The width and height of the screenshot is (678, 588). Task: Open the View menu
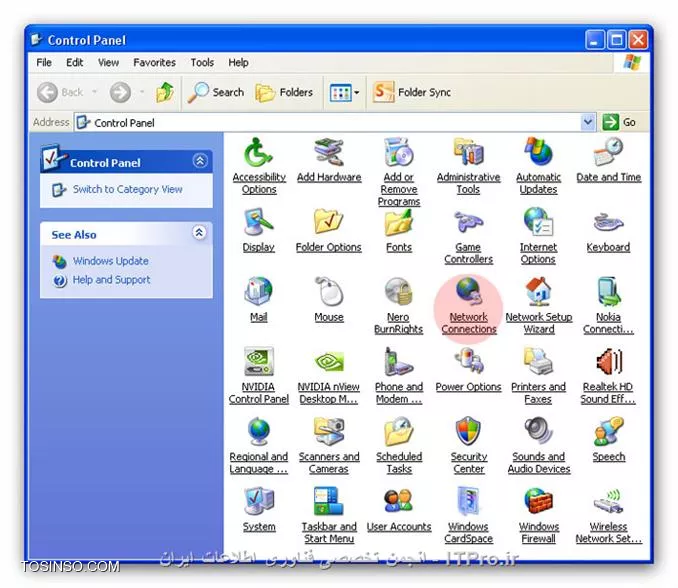click(x=108, y=63)
